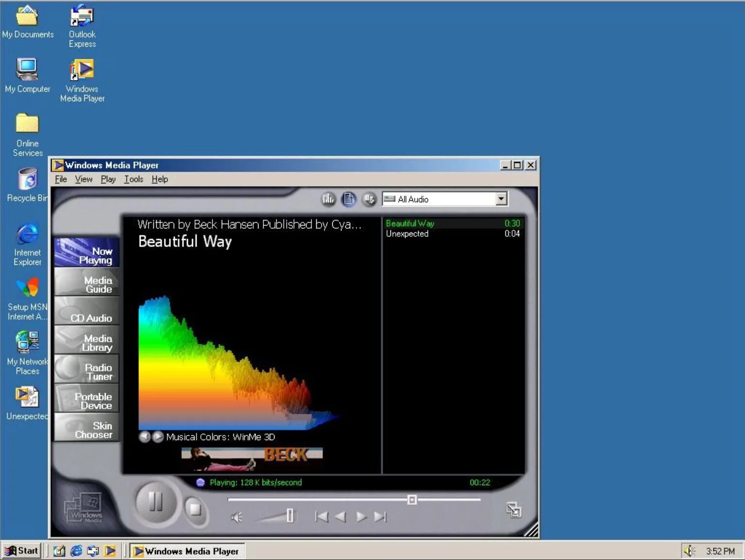The image size is (745, 560).
Task: Open the Tools menu
Action: (x=133, y=179)
